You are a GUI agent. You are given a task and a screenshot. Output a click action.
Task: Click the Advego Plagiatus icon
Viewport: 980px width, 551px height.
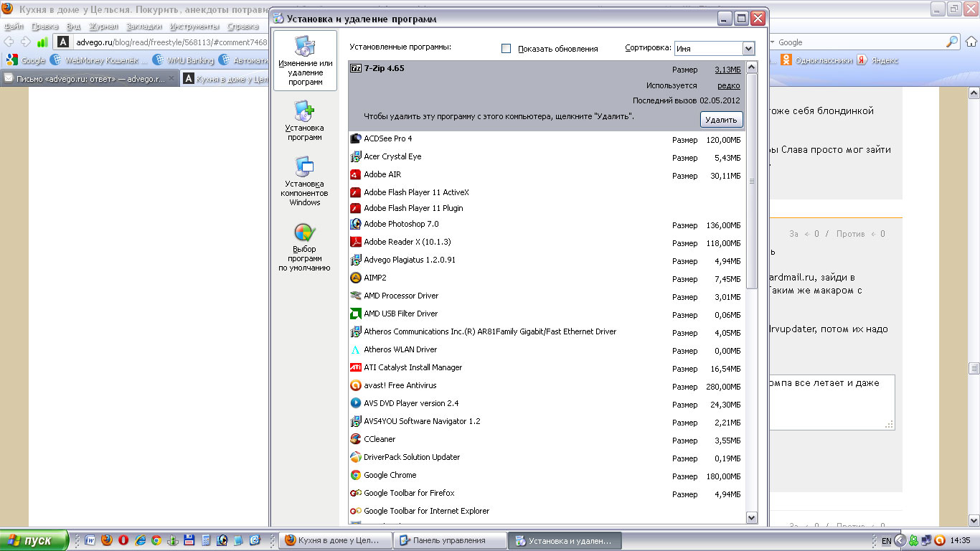pyautogui.click(x=355, y=260)
